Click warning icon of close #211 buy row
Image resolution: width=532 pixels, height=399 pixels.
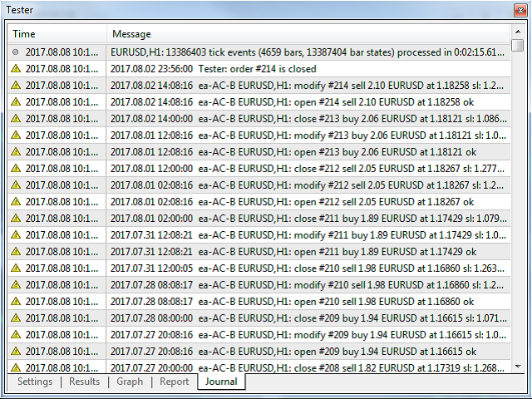(16, 219)
